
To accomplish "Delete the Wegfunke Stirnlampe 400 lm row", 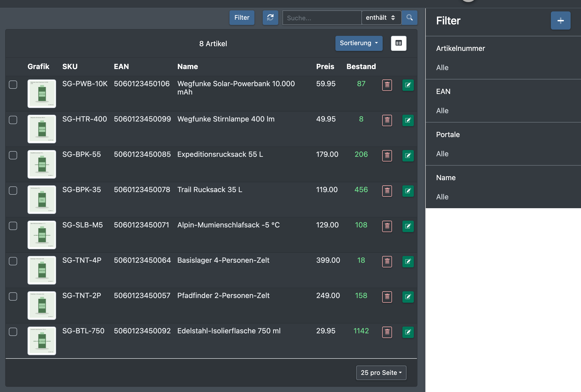I will pyautogui.click(x=387, y=120).
